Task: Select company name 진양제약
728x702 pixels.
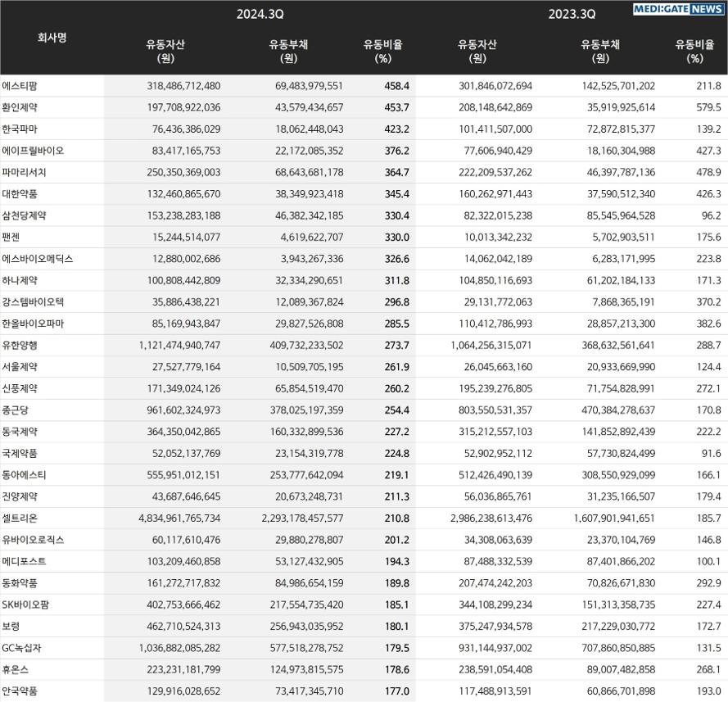Action: coord(20,496)
